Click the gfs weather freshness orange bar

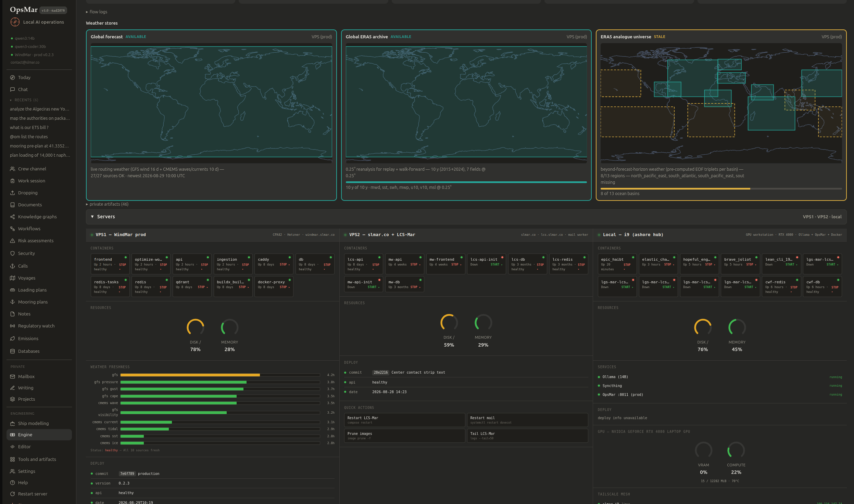tap(190, 375)
